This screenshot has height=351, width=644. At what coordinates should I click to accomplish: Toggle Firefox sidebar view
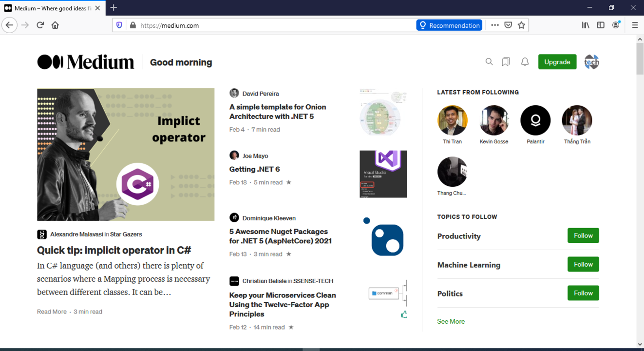pos(601,25)
